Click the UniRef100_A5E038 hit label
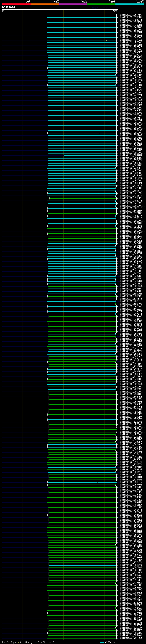Viewport: 146px width, 644px height. coord(131,201)
